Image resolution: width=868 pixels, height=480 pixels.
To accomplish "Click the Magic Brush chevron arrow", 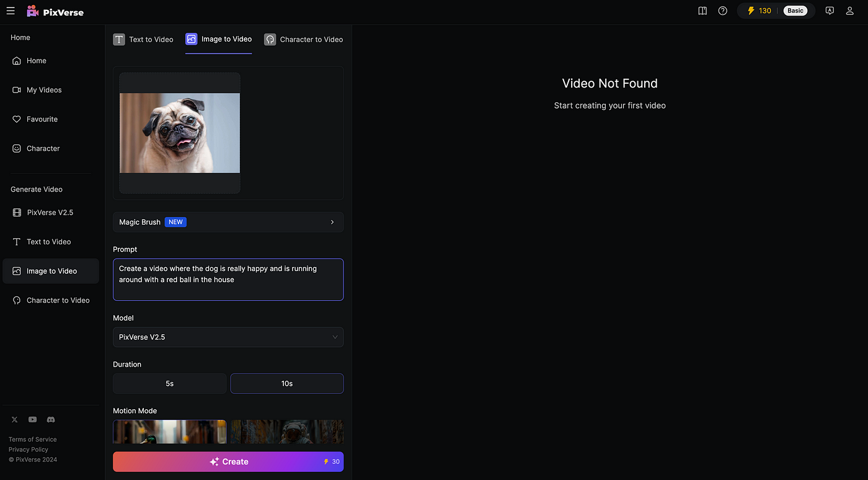I will click(x=332, y=222).
